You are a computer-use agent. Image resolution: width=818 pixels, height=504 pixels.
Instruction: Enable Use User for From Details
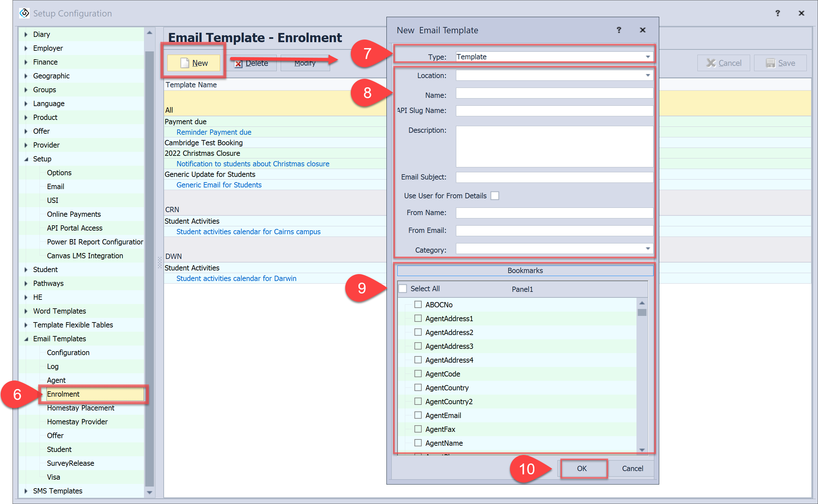[x=495, y=196]
